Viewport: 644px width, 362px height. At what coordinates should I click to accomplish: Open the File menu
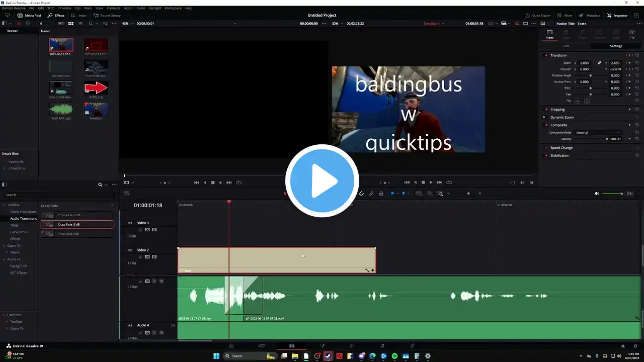[x=32, y=8]
